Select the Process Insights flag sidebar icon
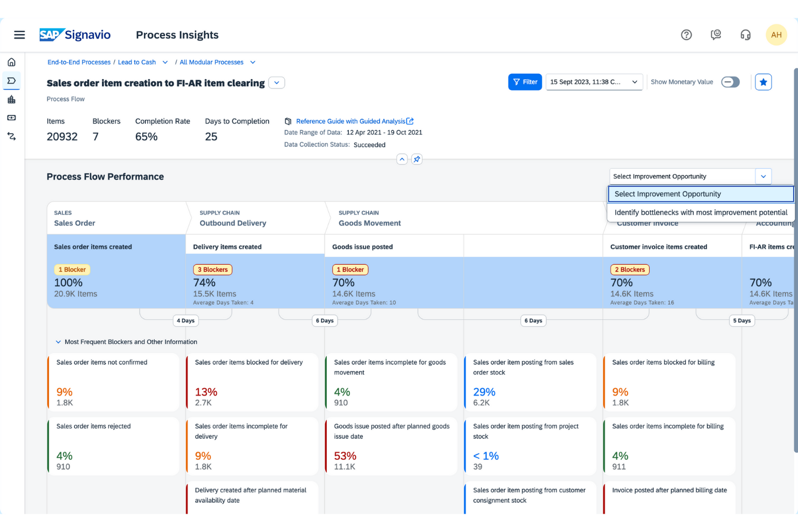798x532 pixels. [x=11, y=80]
